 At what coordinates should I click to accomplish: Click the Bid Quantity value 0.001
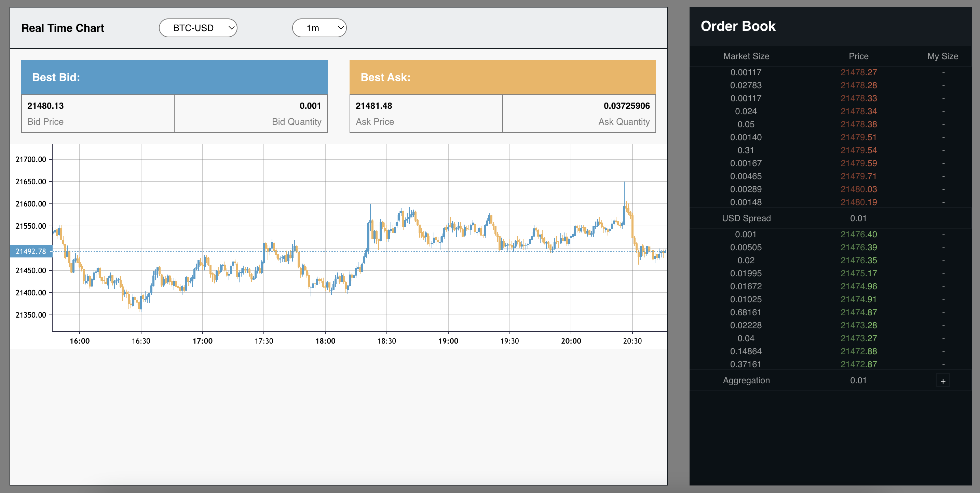[310, 106]
